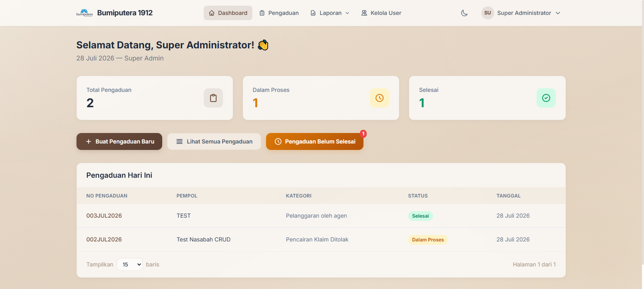
Task: Click date 28 Juli 2026 in 003JUL2026 row
Action: click(x=513, y=216)
